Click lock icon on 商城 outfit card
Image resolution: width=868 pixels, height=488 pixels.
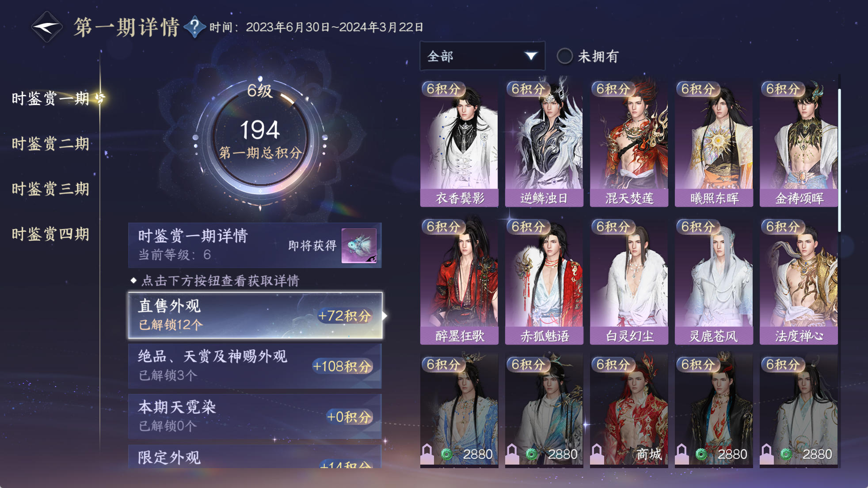point(597,454)
